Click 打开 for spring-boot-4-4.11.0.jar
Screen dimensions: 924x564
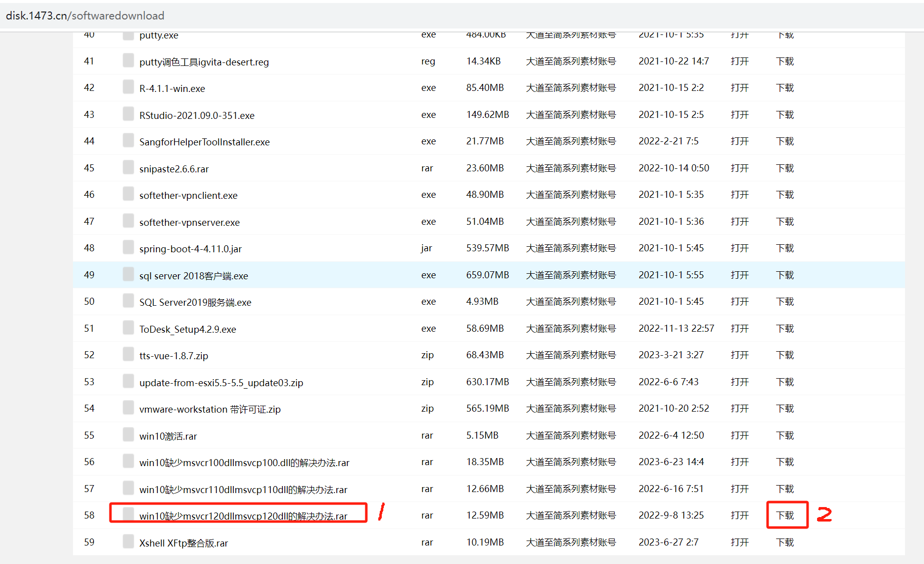(740, 248)
